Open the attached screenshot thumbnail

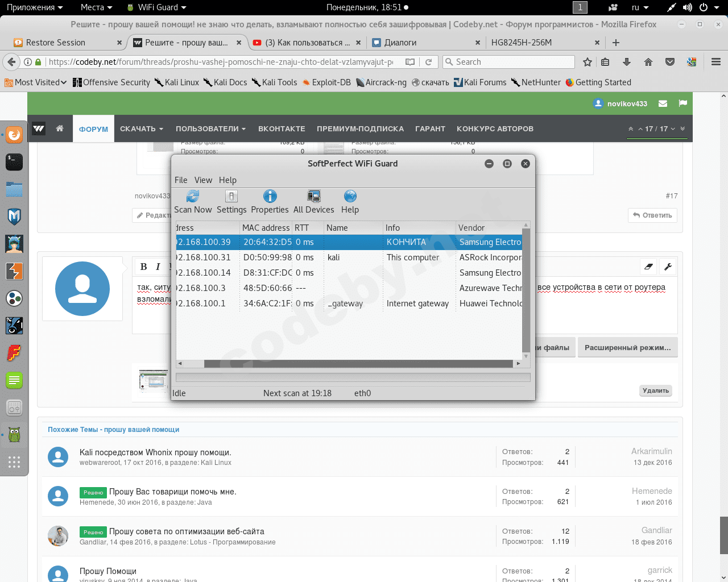click(154, 381)
